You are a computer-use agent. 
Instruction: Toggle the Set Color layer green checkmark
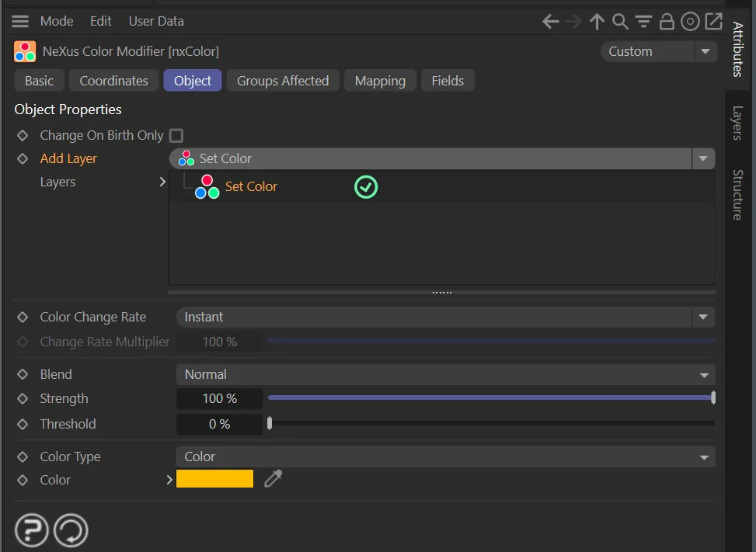point(366,187)
